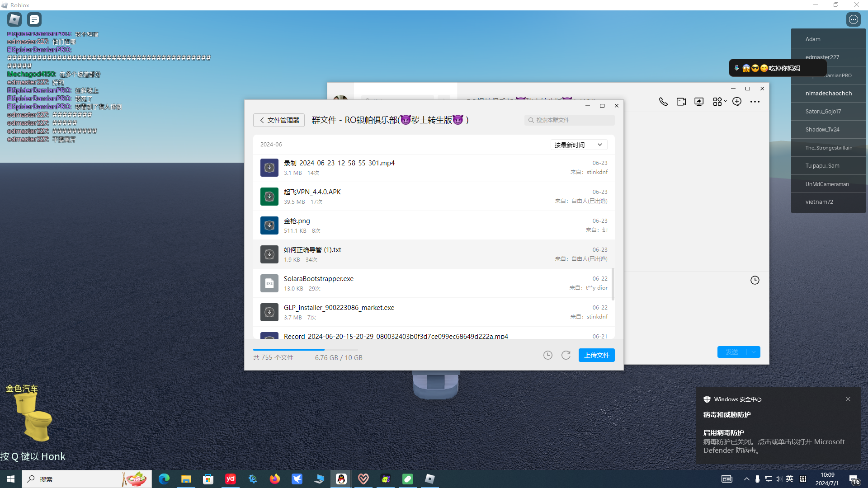Screen dimensions: 868x488
Task: Select the 金枪.png file name
Action: point(297,221)
